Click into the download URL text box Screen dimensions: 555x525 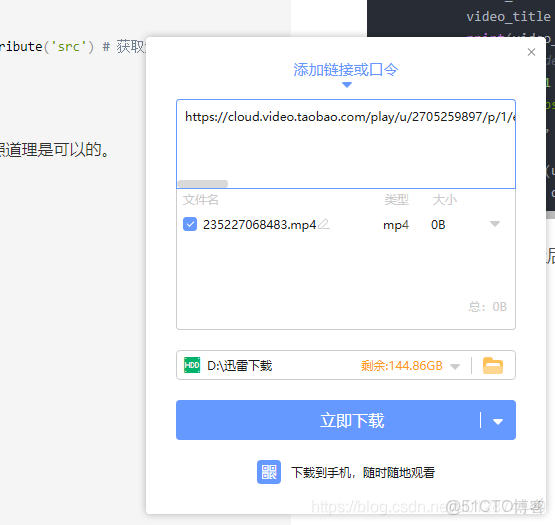pos(346,144)
